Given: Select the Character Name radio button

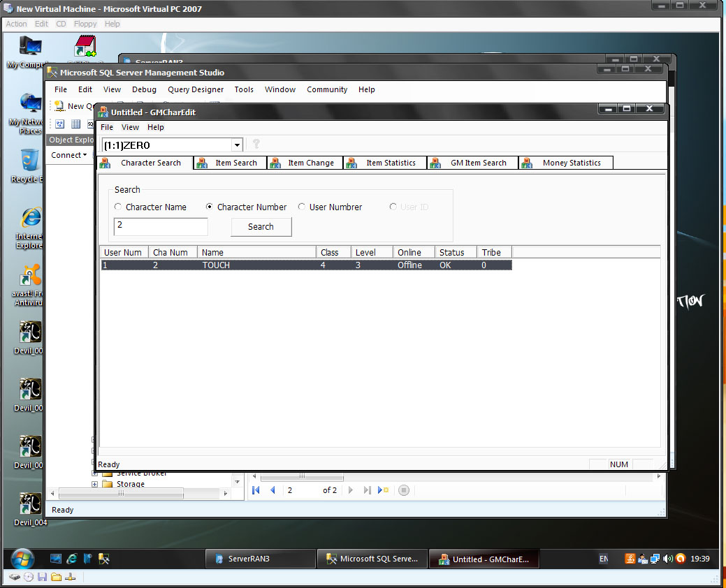Looking at the screenshot, I should (117, 207).
